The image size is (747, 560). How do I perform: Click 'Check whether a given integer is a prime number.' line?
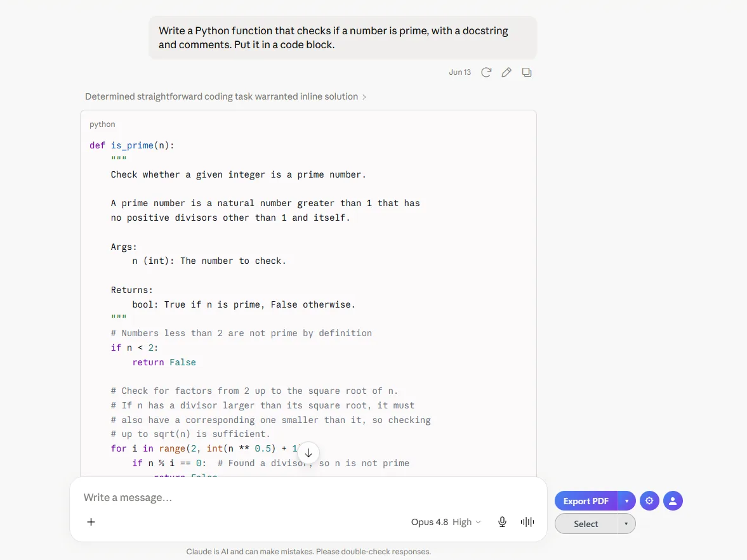click(238, 175)
